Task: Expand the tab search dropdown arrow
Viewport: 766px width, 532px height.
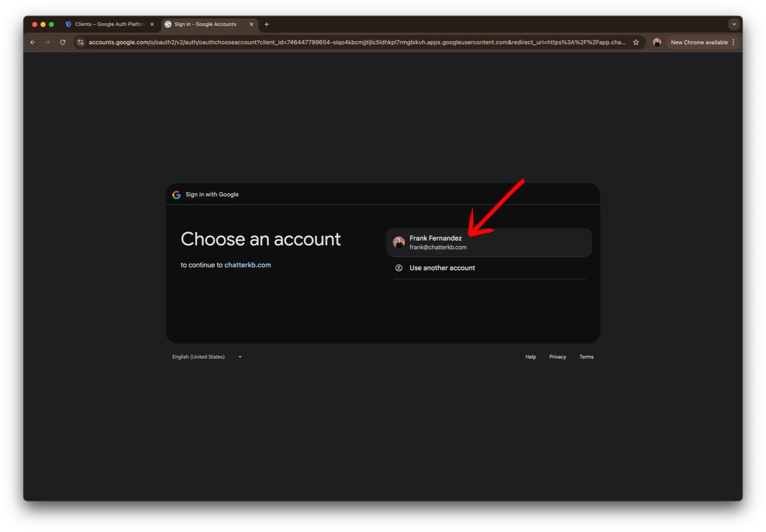Action: (734, 24)
